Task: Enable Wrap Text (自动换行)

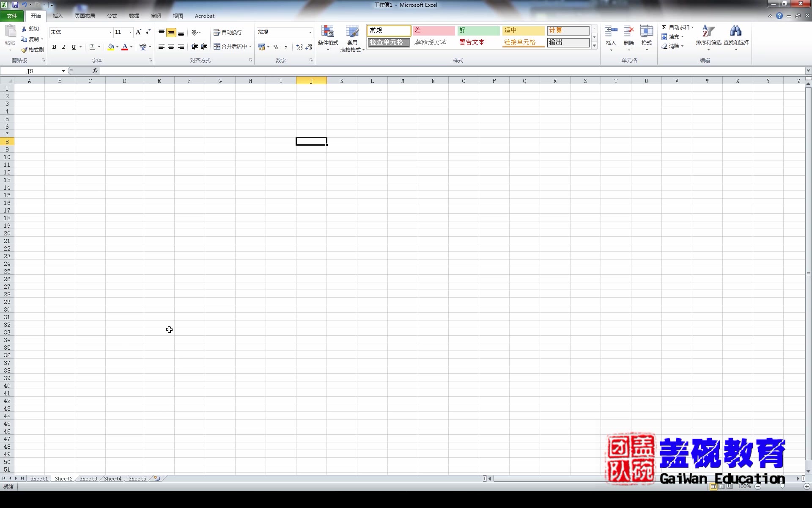Action: pyautogui.click(x=228, y=32)
